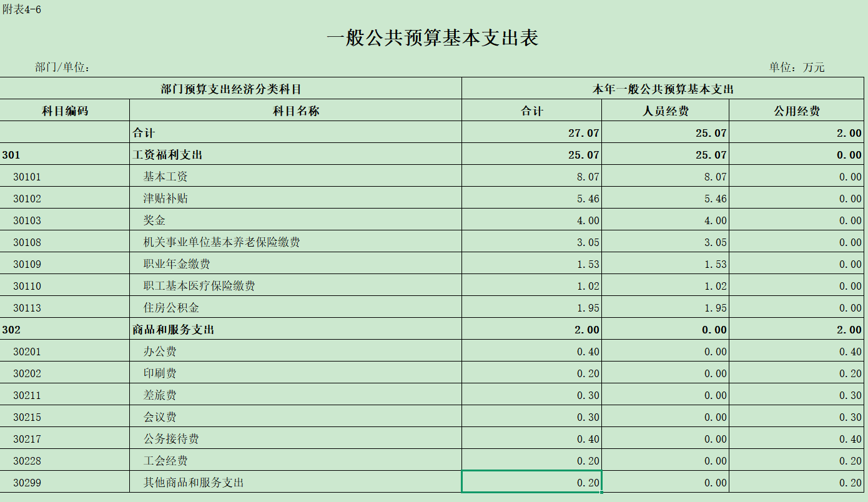Select 0.40 in 公务接待费 row 公用经费 column
The image size is (868, 502).
pos(797,438)
